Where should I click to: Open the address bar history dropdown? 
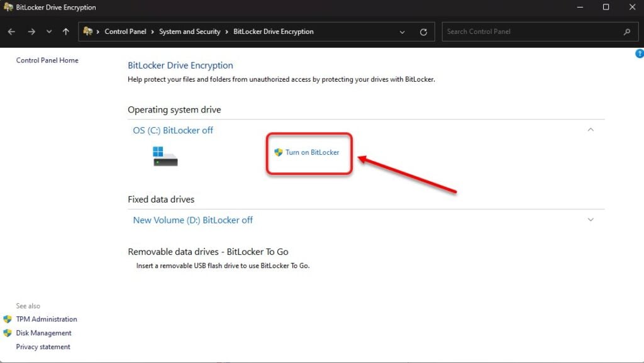(x=402, y=32)
